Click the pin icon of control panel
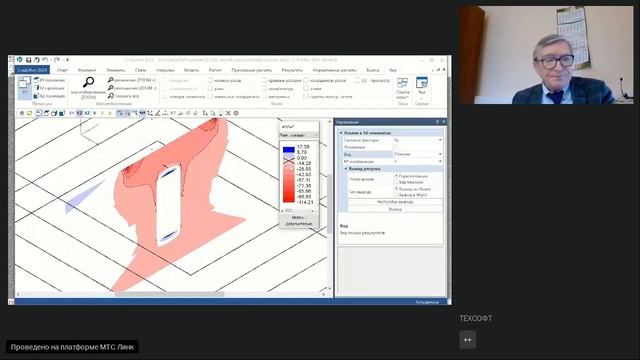640x360 pixels. pyautogui.click(x=438, y=122)
